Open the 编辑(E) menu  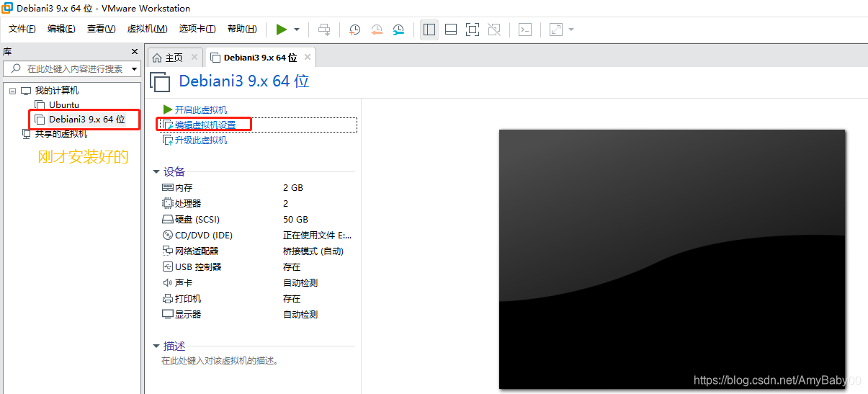(x=61, y=29)
